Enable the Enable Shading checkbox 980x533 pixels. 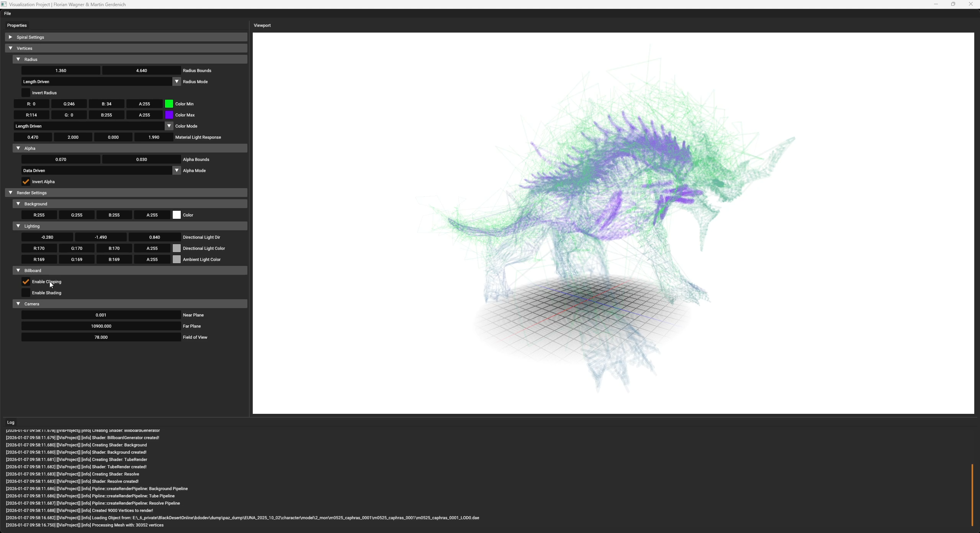click(26, 293)
